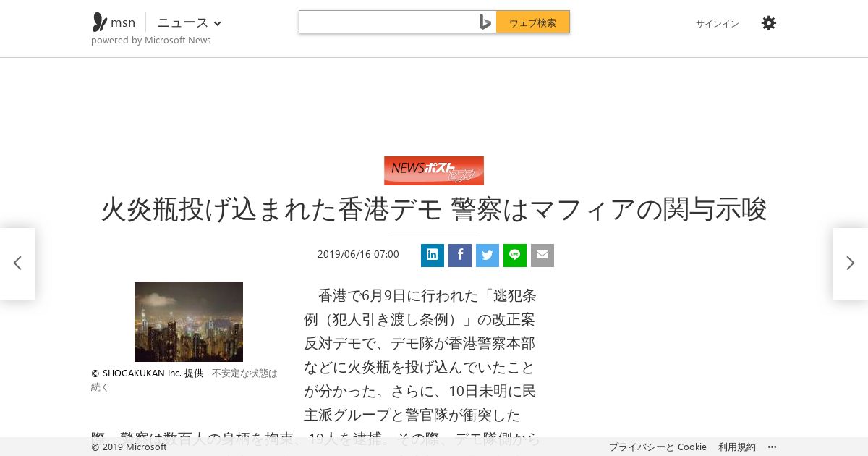Share the article by email
Viewport: 868px width, 456px height.
coord(542,256)
